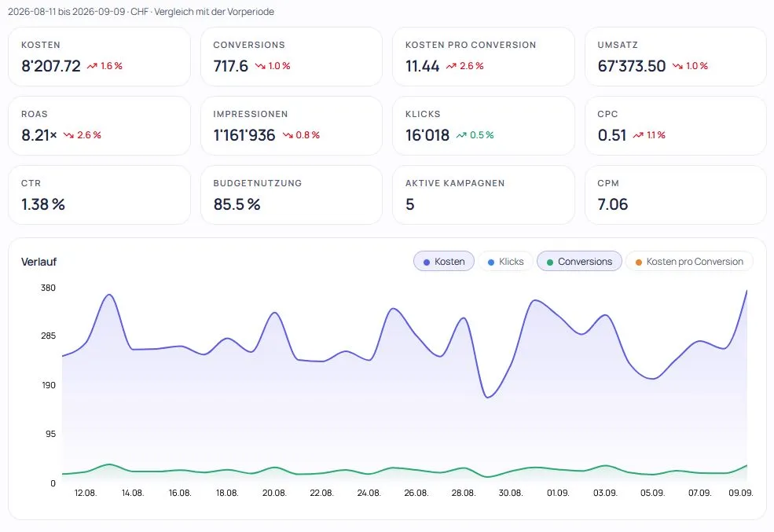Image resolution: width=774 pixels, height=532 pixels.
Task: Select the CPM value 7.06
Action: pyautogui.click(x=613, y=204)
